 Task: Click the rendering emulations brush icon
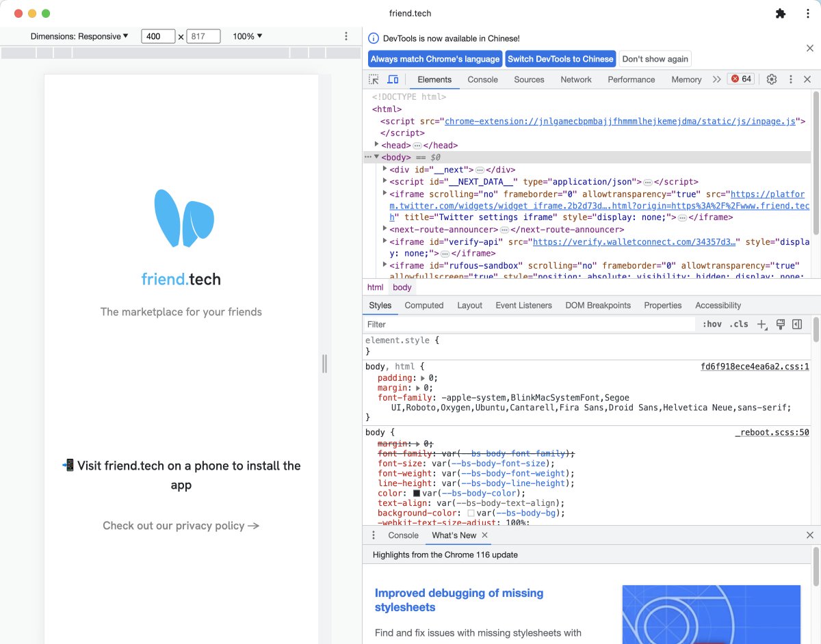[x=780, y=324]
